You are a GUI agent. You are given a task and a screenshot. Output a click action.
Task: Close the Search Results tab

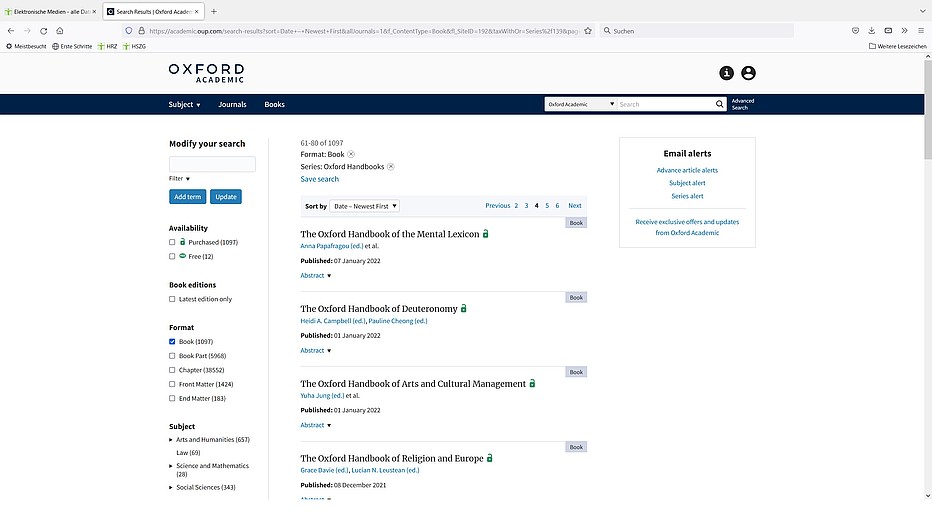point(197,11)
